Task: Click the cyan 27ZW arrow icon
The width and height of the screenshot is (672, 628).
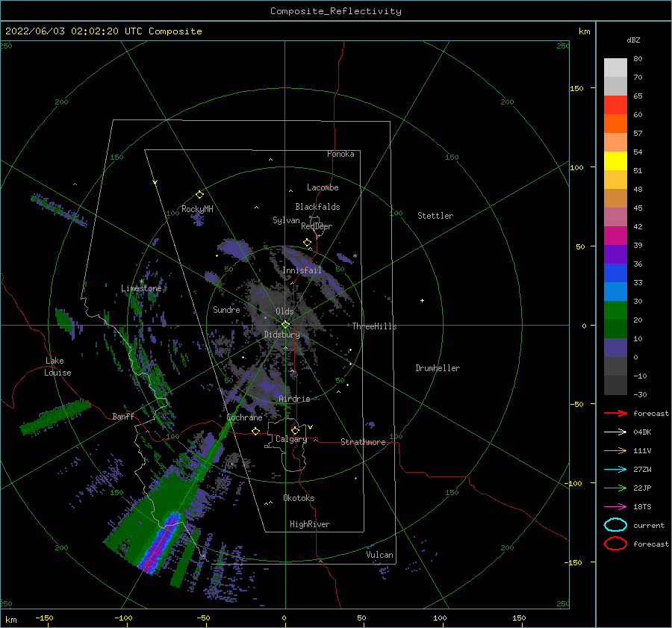Action: pyautogui.click(x=615, y=470)
